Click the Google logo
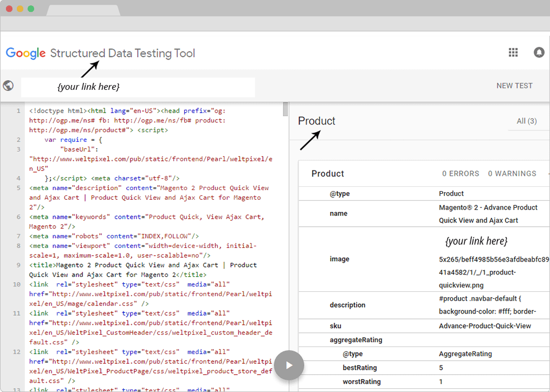 coord(25,53)
